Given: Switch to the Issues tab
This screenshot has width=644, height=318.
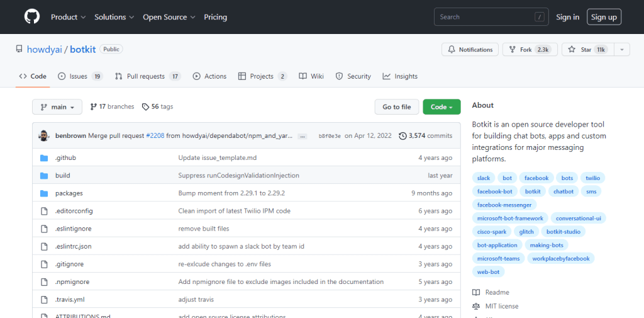Looking at the screenshot, I should [x=80, y=76].
